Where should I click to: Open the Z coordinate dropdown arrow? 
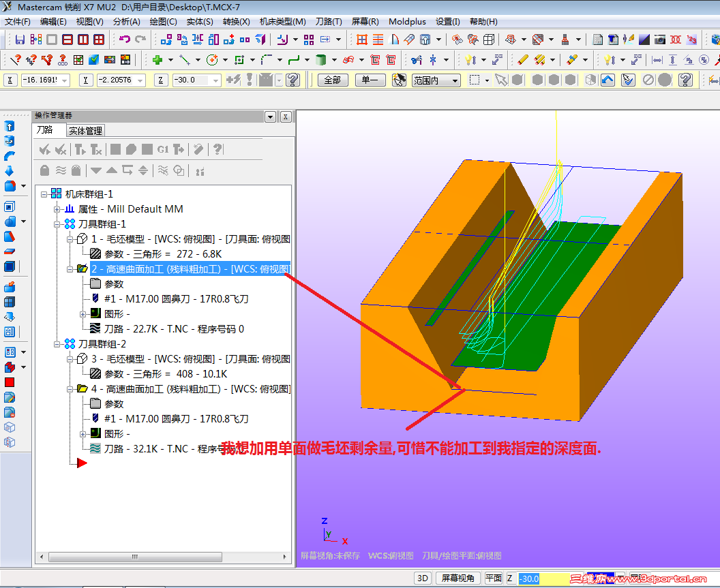pyautogui.click(x=215, y=80)
